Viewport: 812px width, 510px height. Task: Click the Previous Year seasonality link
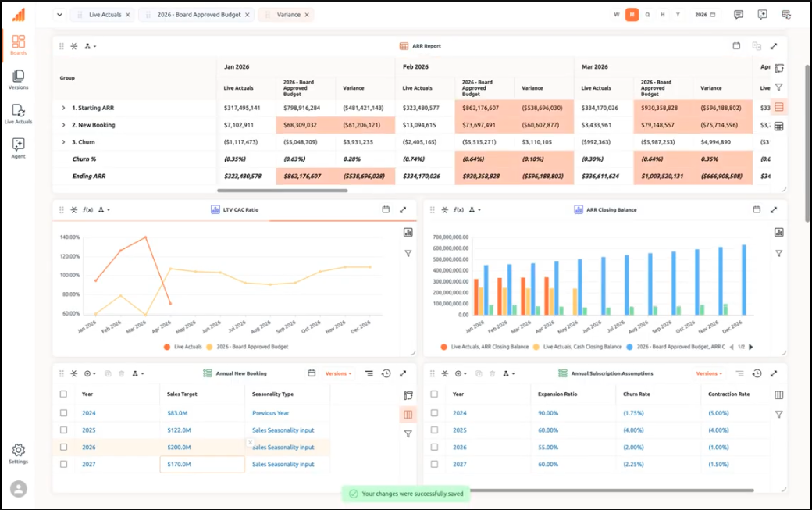click(270, 413)
